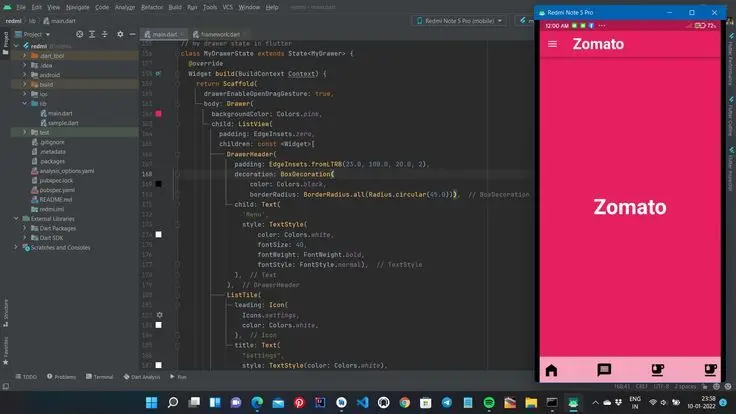Image resolution: width=736 pixels, height=414 pixels.
Task: Open Dart Packages library node
Action: [x=57, y=228]
